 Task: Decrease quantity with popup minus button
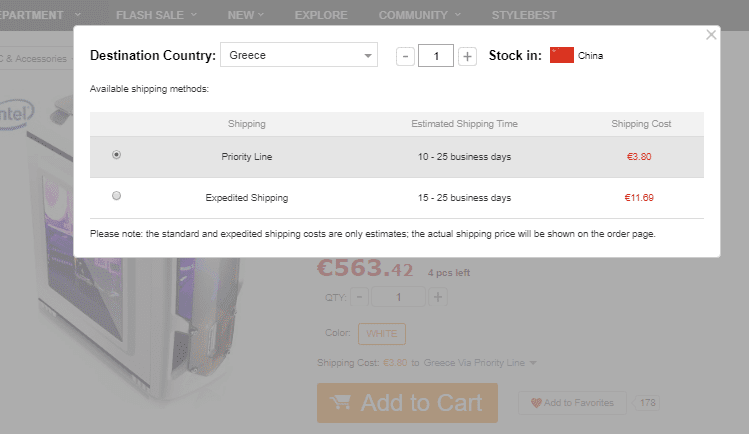[405, 56]
